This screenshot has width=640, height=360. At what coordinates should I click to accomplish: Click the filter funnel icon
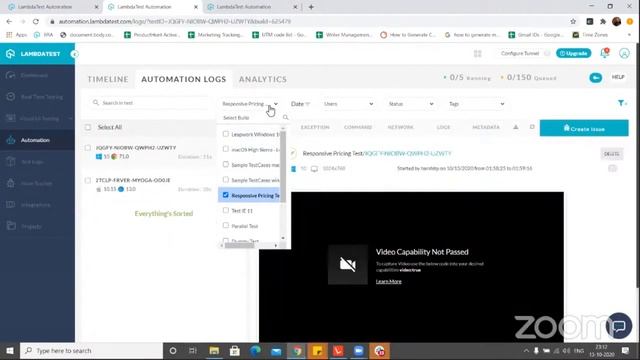click(621, 103)
